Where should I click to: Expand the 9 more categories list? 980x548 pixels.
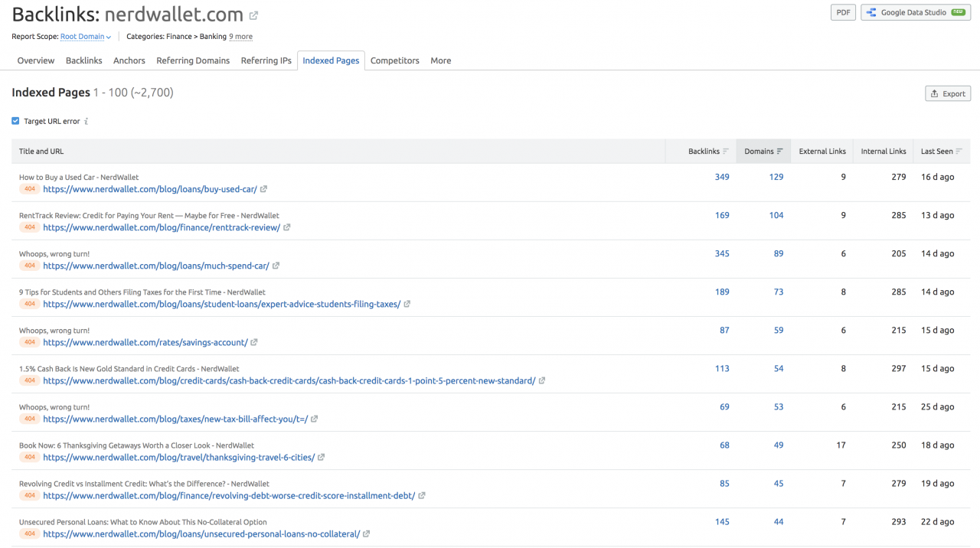[x=240, y=37]
